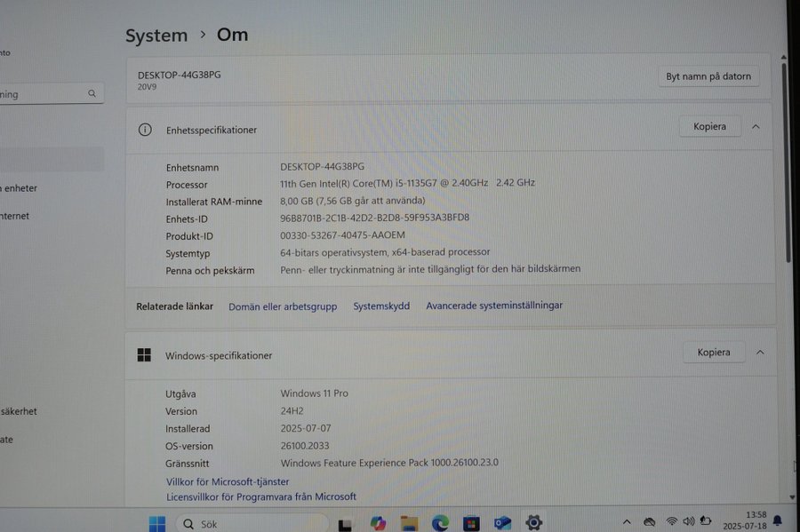Click the processor value '11th Gen Intel(R) Core(TM) i5-1135G7'
The width and height of the screenshot is (800, 532).
pos(358,183)
